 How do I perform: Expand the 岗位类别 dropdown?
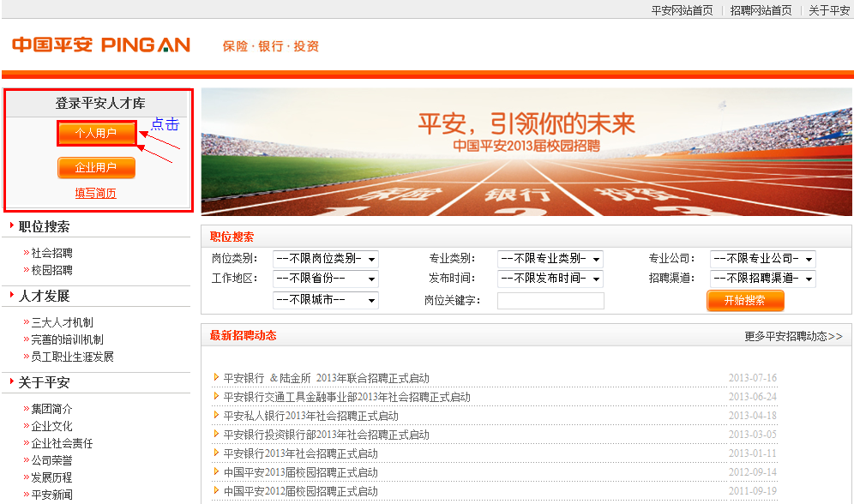pyautogui.click(x=325, y=258)
